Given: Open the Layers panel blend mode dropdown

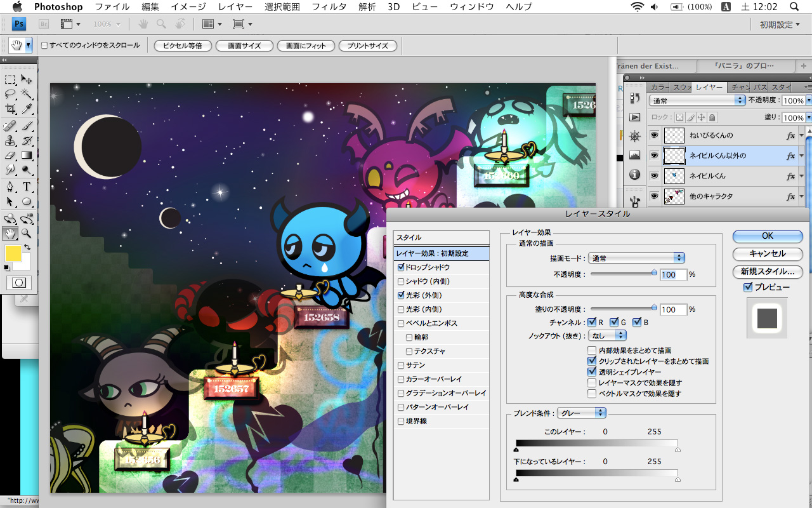Looking at the screenshot, I should pos(697,101).
